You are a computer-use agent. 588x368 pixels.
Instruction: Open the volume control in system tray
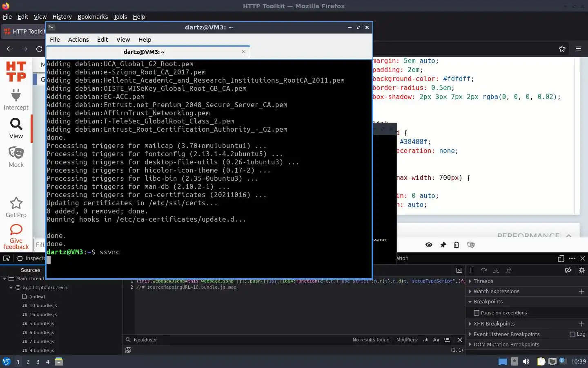click(526, 361)
